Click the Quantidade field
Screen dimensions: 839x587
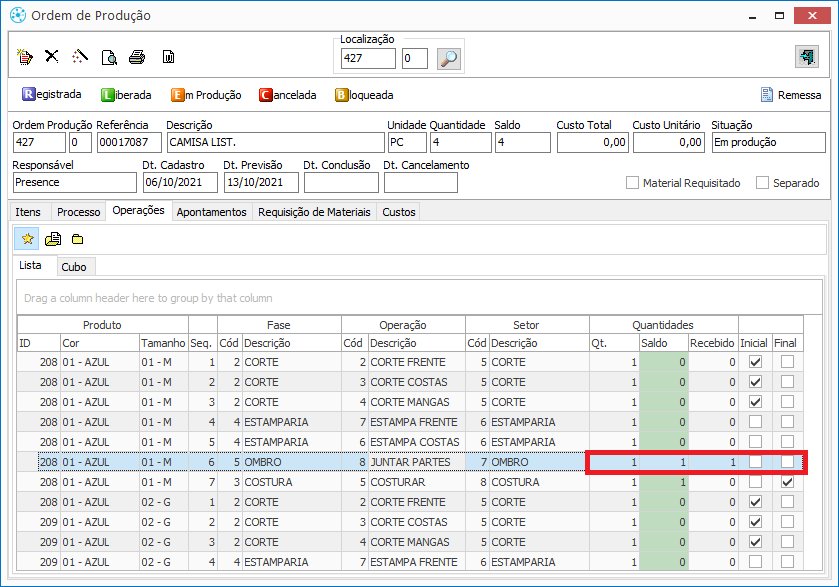[x=460, y=142]
